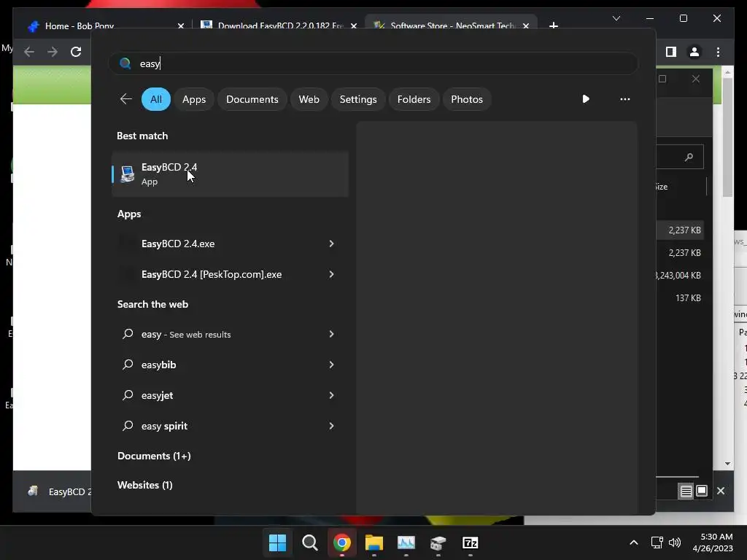This screenshot has width=747, height=560.
Task: Close Chrome downloads bar with X
Action: [721, 491]
